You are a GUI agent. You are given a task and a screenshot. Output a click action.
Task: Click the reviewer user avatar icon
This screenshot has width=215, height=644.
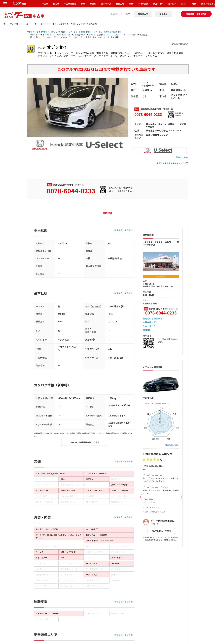[146, 522]
